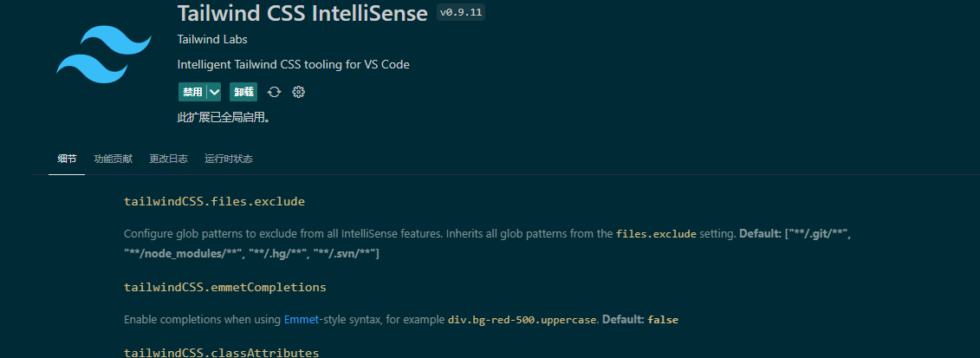Expand the arrow next to 禁用

[x=214, y=92]
